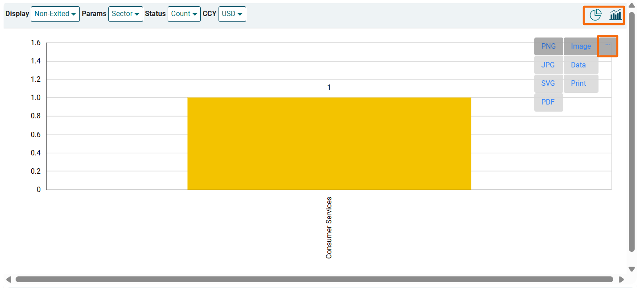Open the Non-Exited display dropdown
The height and width of the screenshot is (288, 644).
pyautogui.click(x=55, y=14)
